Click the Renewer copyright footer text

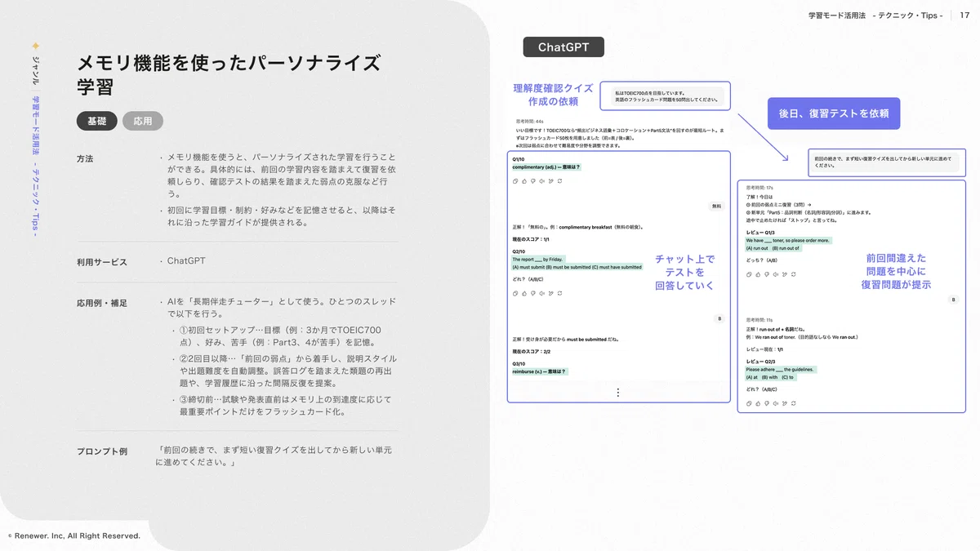pyautogui.click(x=74, y=535)
